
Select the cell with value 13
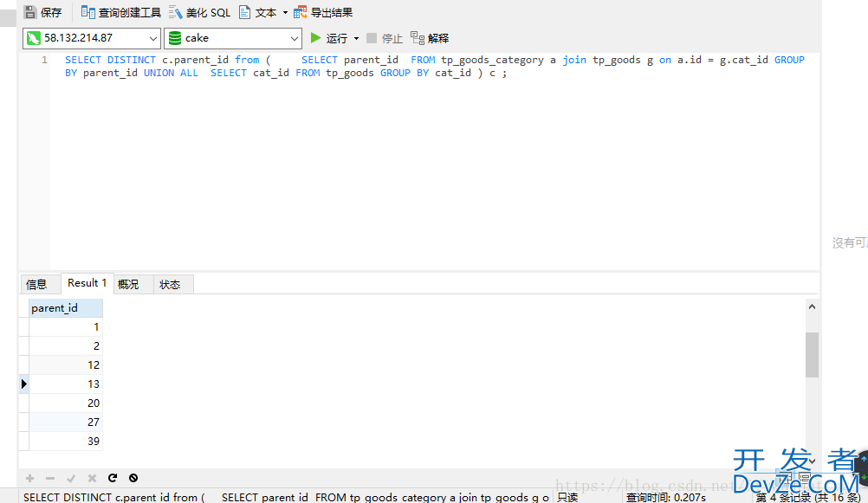click(x=66, y=384)
